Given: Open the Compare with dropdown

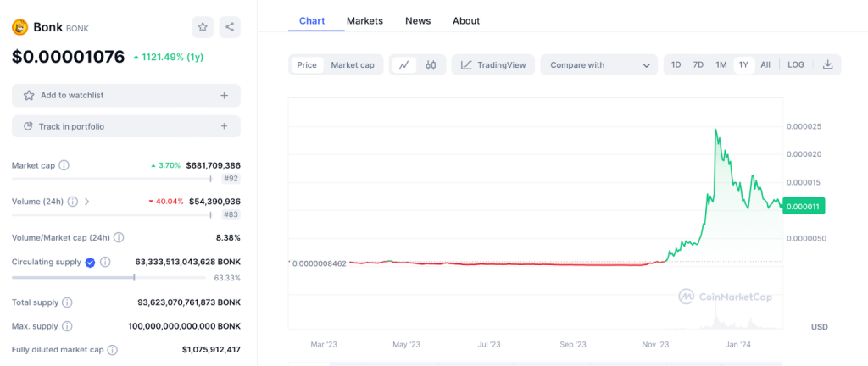Looking at the screenshot, I should [x=599, y=64].
